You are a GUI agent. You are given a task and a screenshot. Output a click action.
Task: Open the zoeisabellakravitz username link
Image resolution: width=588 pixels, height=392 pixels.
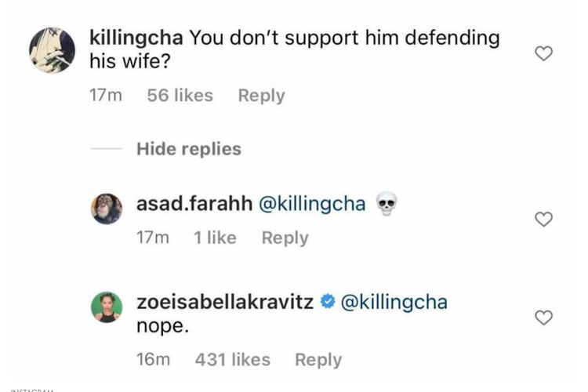point(226,302)
